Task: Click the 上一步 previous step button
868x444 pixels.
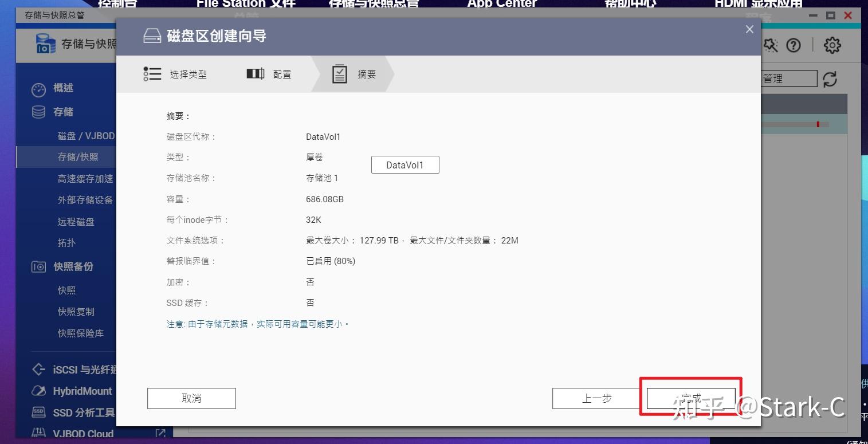Action: tap(596, 398)
